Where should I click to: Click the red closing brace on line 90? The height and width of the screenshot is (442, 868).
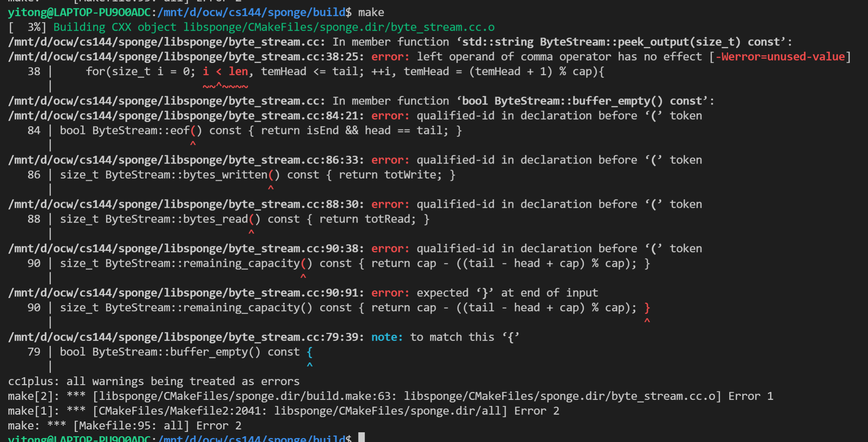pos(647,308)
